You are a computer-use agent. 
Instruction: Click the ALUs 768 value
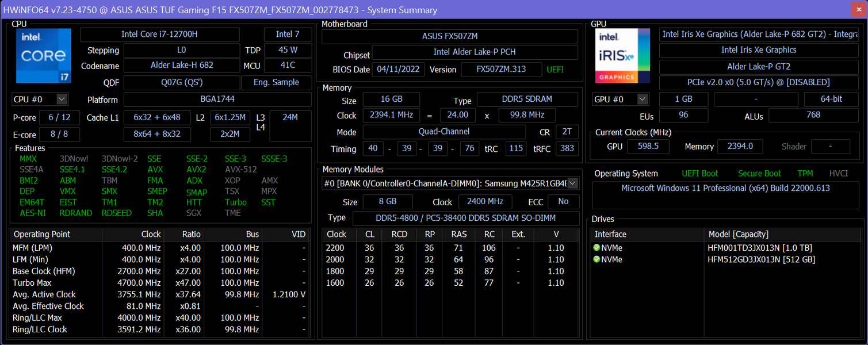(813, 115)
